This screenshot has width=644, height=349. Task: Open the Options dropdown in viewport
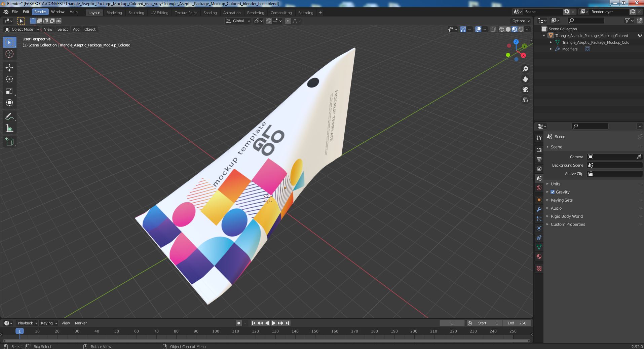(x=521, y=21)
